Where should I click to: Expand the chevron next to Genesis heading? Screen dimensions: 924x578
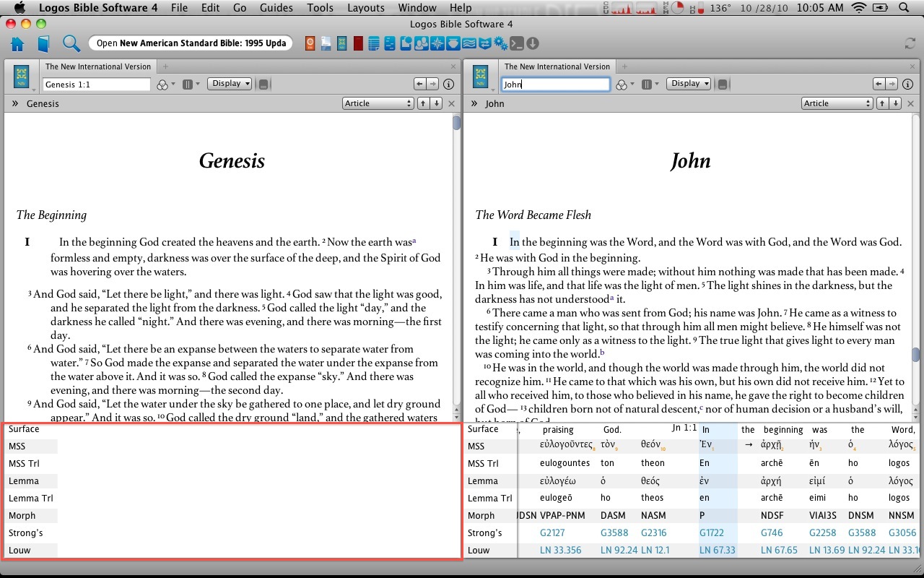pyautogui.click(x=14, y=103)
